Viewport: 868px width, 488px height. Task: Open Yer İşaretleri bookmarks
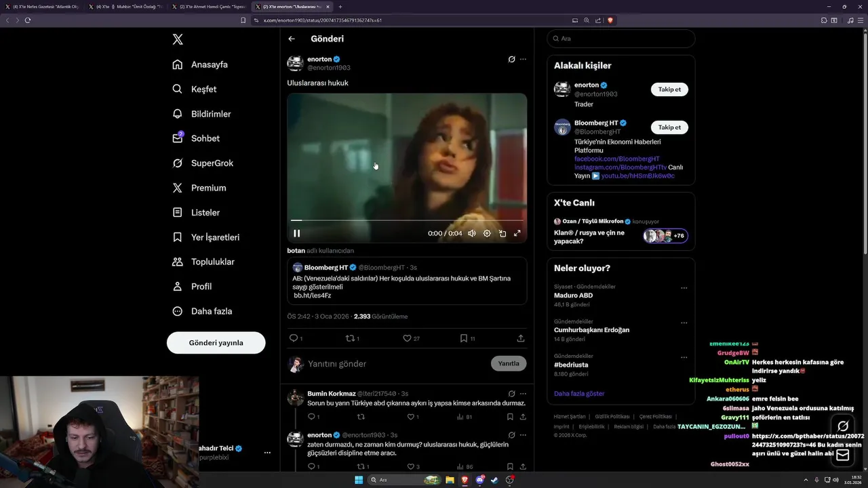205,237
